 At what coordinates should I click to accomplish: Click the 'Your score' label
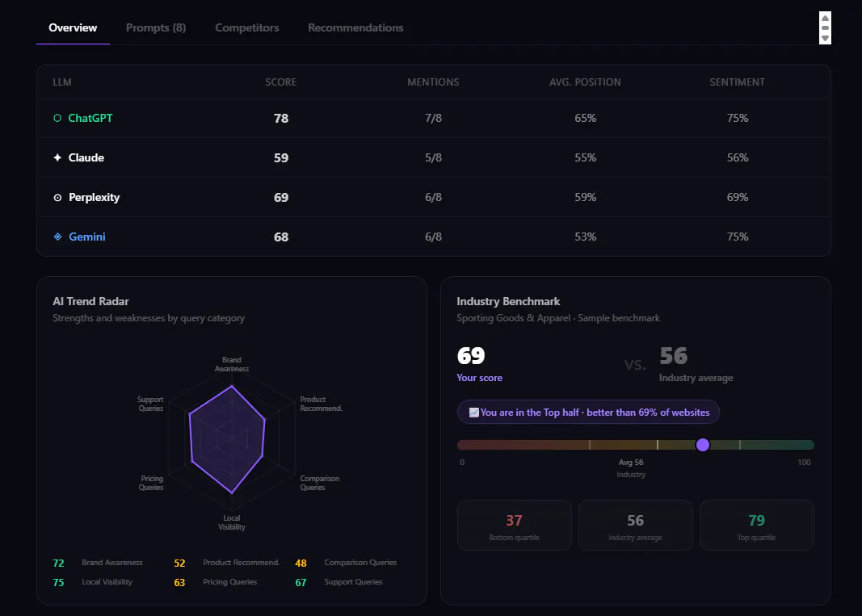pos(479,378)
